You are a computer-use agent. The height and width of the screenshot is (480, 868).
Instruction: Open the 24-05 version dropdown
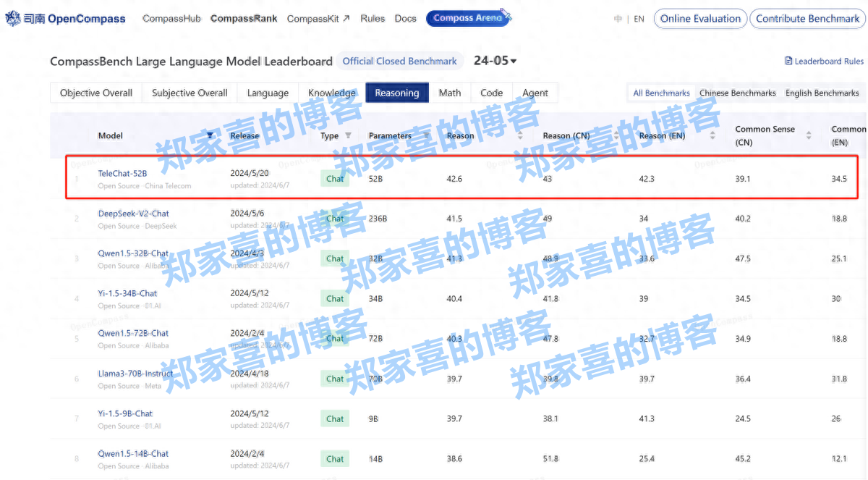(x=495, y=61)
